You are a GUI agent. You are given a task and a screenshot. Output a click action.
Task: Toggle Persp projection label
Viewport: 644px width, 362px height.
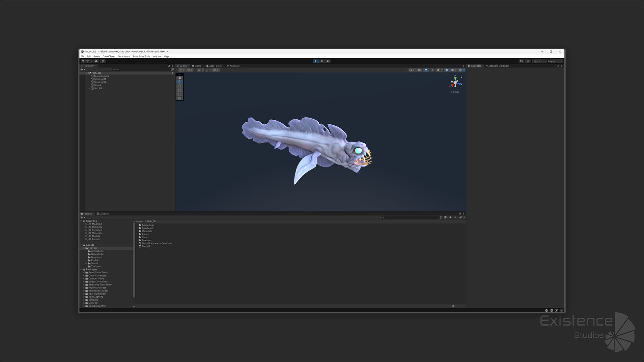click(455, 92)
